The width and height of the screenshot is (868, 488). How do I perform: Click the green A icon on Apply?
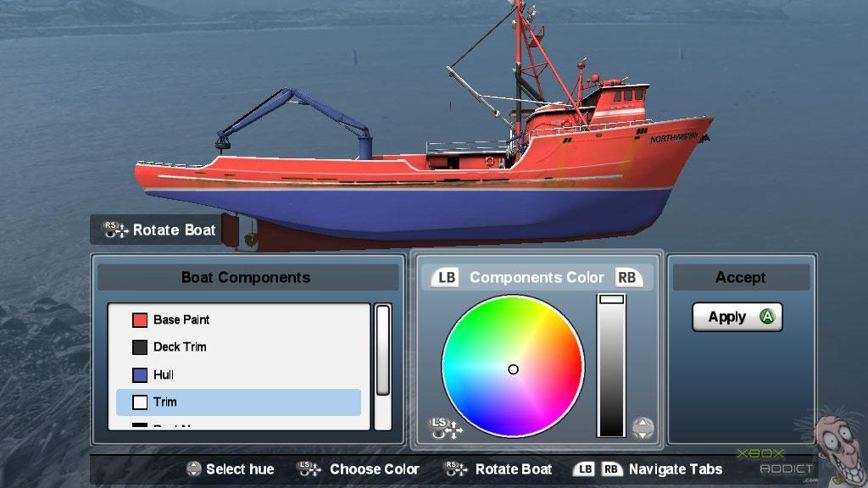[x=767, y=317]
